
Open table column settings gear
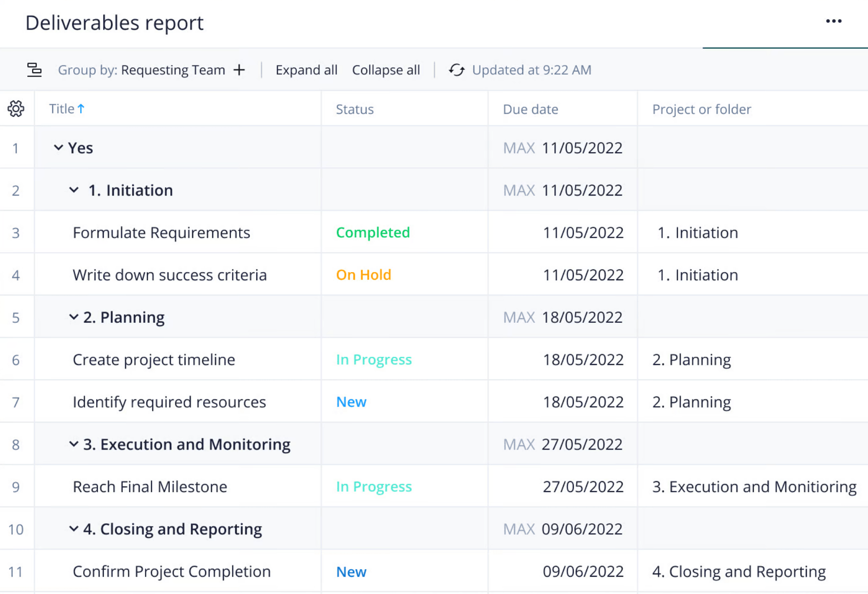(x=16, y=109)
